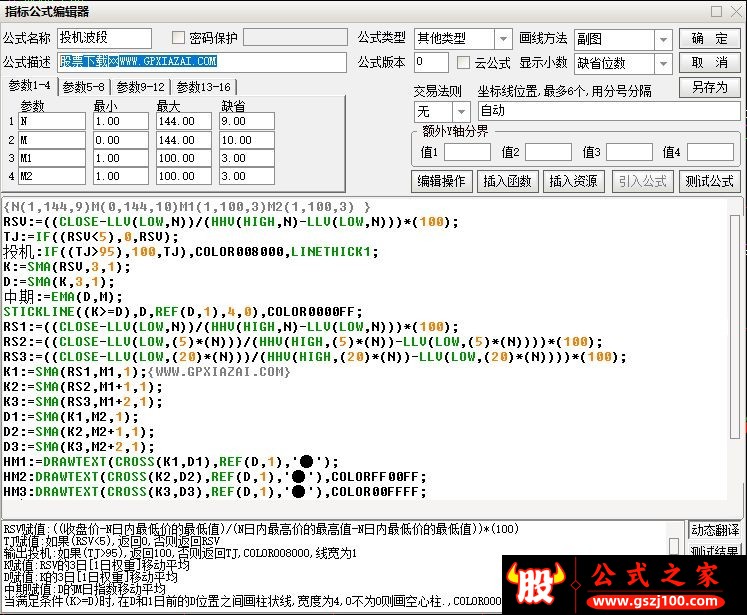747x615 pixels.
Task: Switch to the 参数5-8 tab
Action: pos(83,87)
